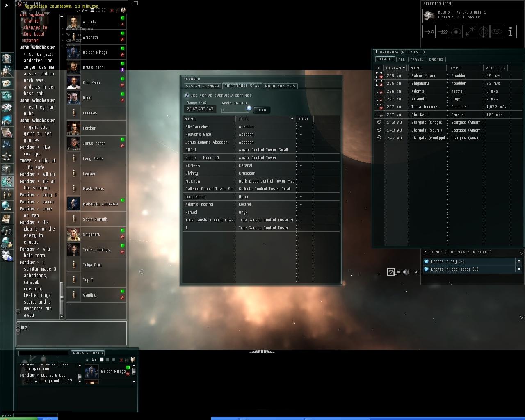Click Adarris portrait in the Local member list
The height and width of the screenshot is (420, 525).
74,22
